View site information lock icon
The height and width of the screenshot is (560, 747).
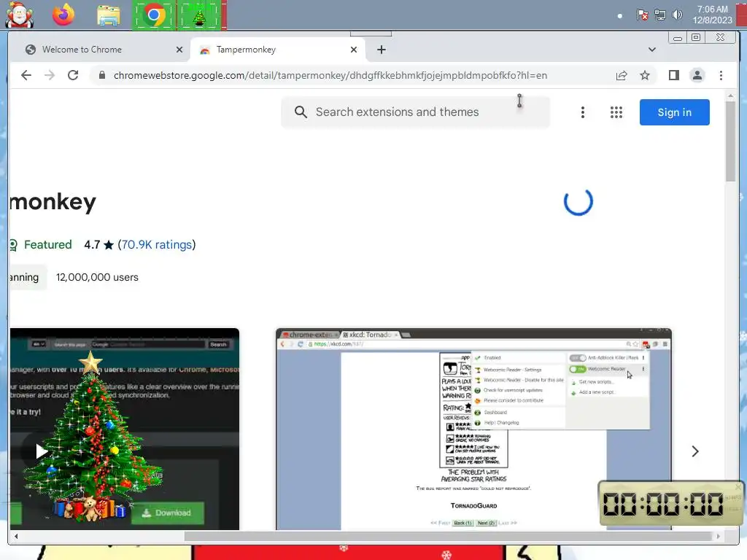pos(102,75)
